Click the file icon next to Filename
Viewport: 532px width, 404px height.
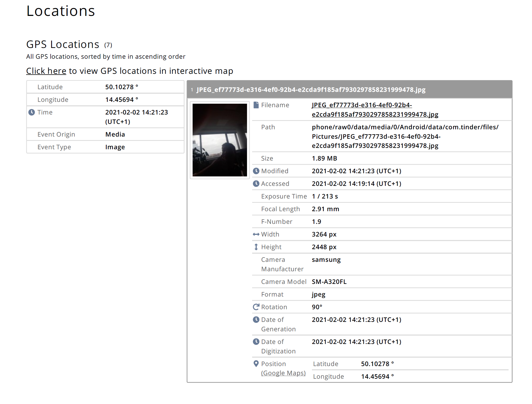pyautogui.click(x=256, y=105)
